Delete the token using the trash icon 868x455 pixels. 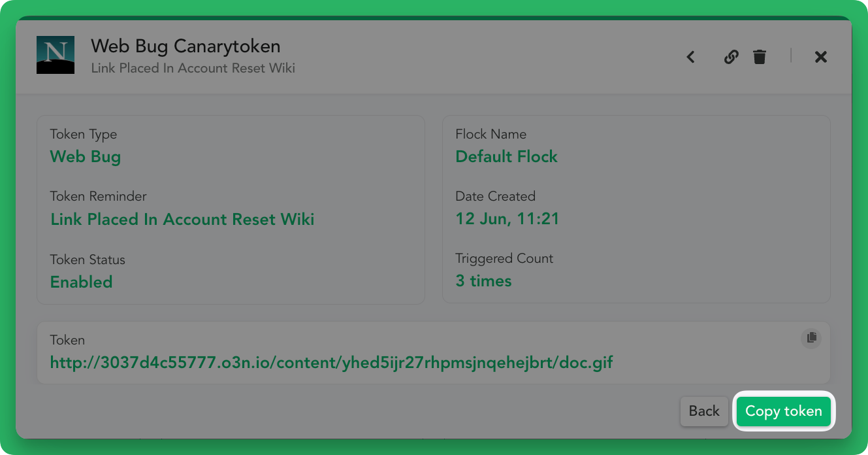(759, 57)
